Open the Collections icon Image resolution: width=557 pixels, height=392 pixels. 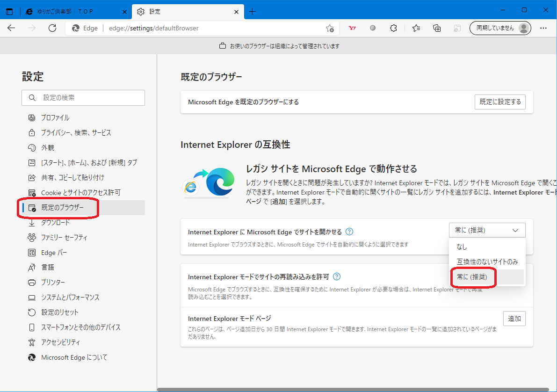437,28
